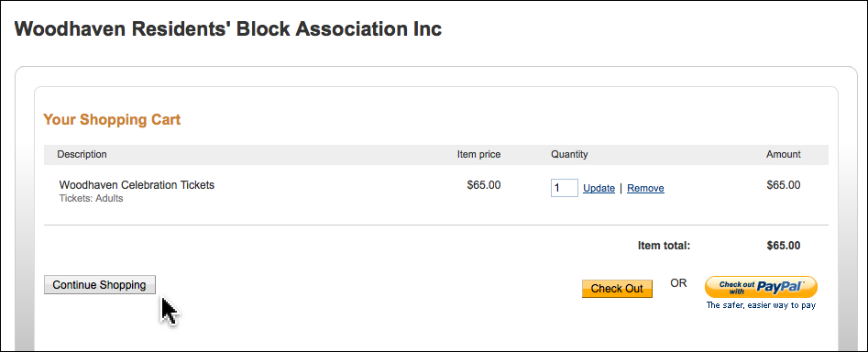Viewport: 868px width, 352px height.
Task: Click the ticket row's $65.00 Amount value
Action: [x=784, y=185]
